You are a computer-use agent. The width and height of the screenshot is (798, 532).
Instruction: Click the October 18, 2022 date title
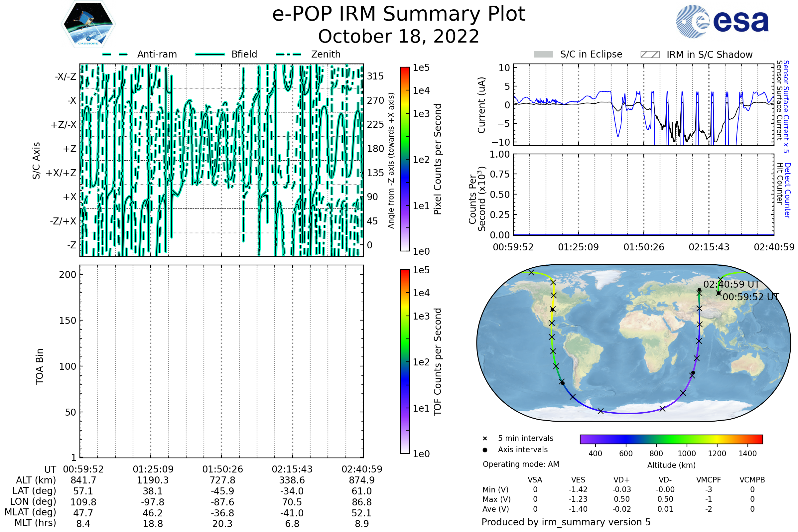(399, 36)
